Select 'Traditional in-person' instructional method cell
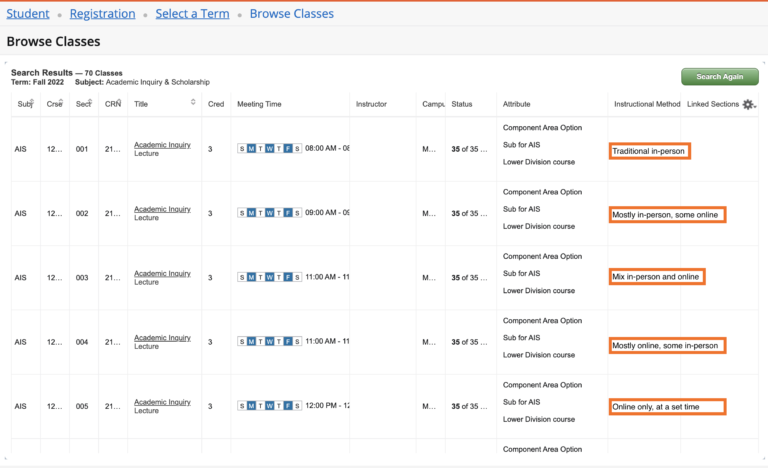 [649, 151]
